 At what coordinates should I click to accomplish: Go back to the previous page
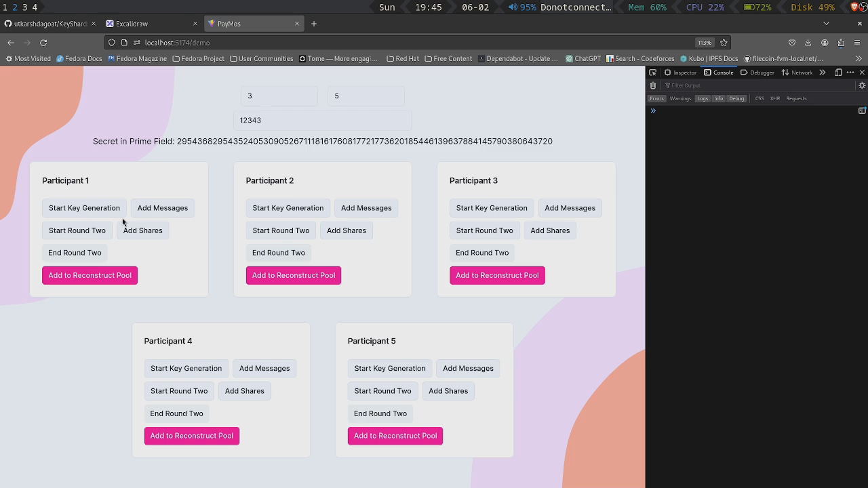pos(11,43)
